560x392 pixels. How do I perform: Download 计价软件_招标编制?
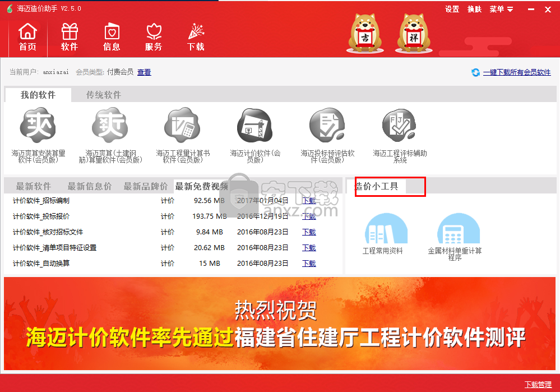pos(309,200)
